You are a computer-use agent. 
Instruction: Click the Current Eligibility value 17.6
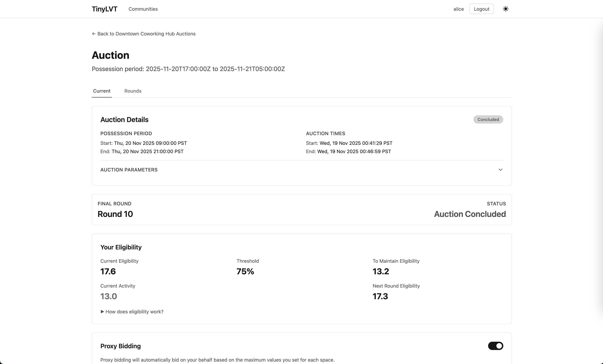point(108,272)
